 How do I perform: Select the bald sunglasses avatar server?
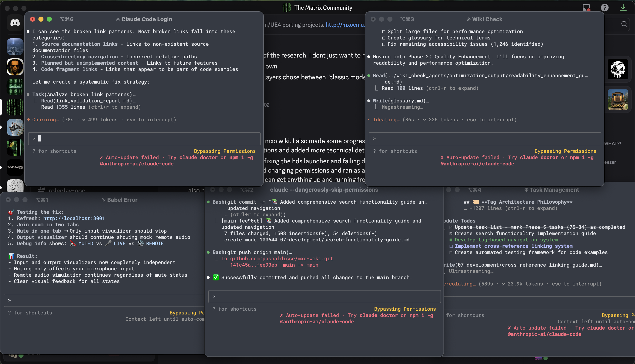pyautogui.click(x=15, y=67)
